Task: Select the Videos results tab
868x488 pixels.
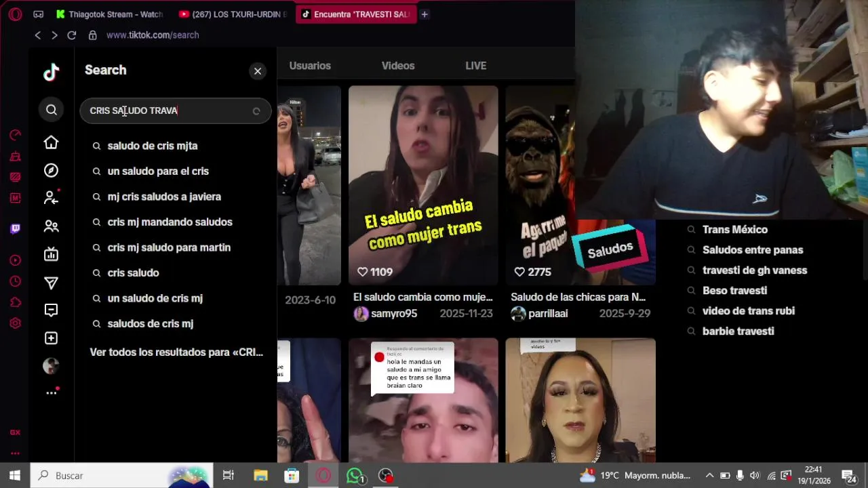Action: tap(398, 66)
